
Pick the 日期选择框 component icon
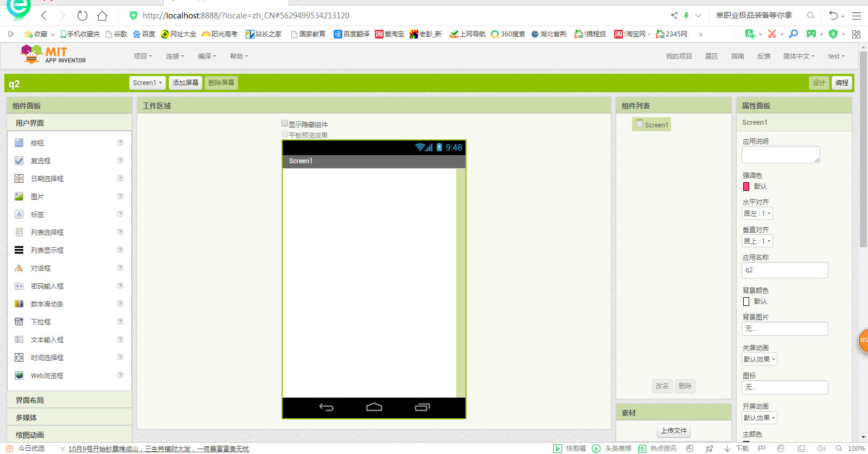click(19, 178)
